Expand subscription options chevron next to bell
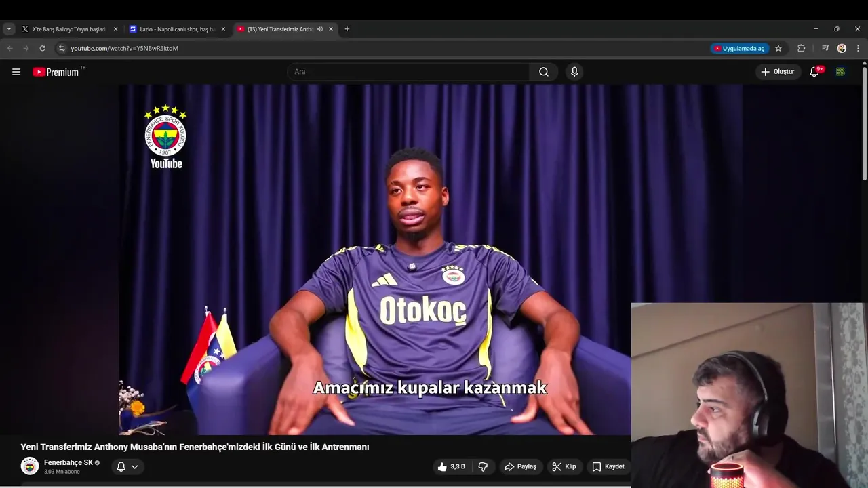Image resolution: width=868 pixels, height=488 pixels. point(135,466)
